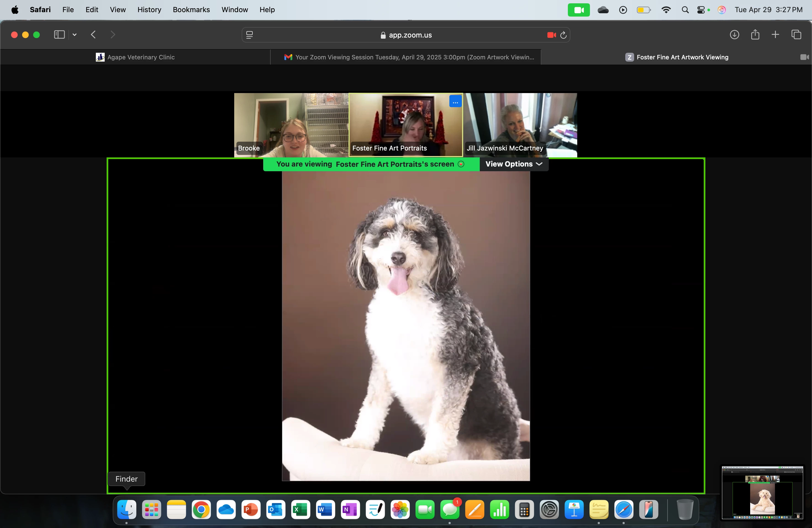
Task: Open Photos app from the Dock
Action: [400, 510]
